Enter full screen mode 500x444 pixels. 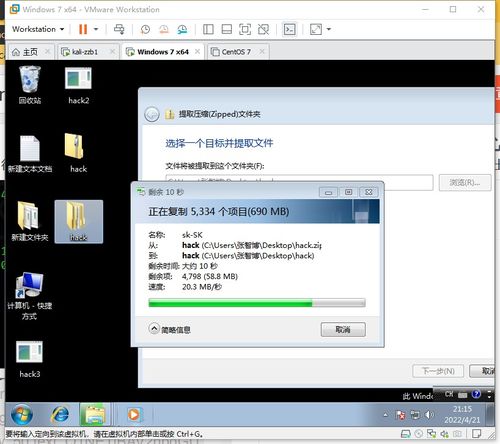[245, 29]
